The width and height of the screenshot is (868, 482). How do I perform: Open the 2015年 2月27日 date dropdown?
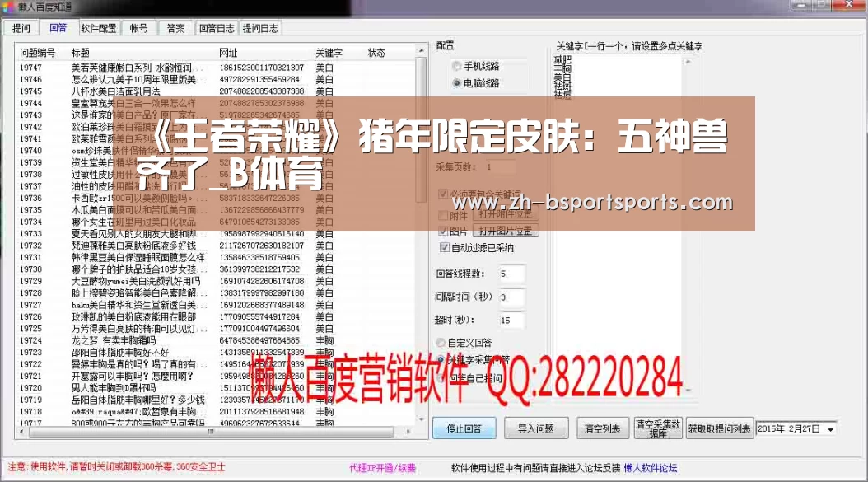click(x=830, y=429)
